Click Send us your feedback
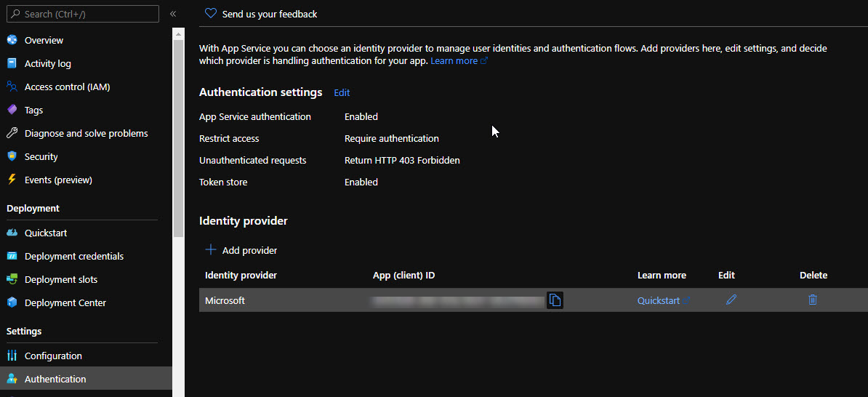The height and width of the screenshot is (397, 868). (270, 14)
